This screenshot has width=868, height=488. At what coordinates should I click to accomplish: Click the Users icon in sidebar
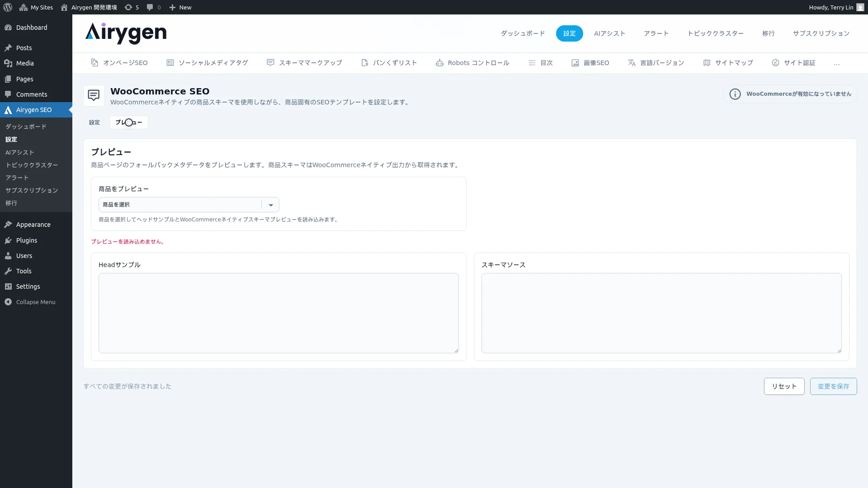(x=8, y=256)
